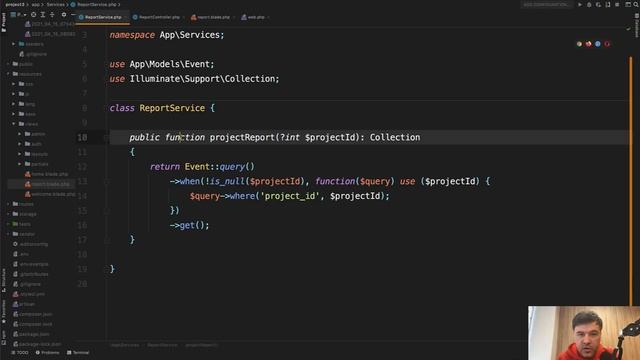
Task: Open Database tool window on right edge
Action: click(x=637, y=25)
